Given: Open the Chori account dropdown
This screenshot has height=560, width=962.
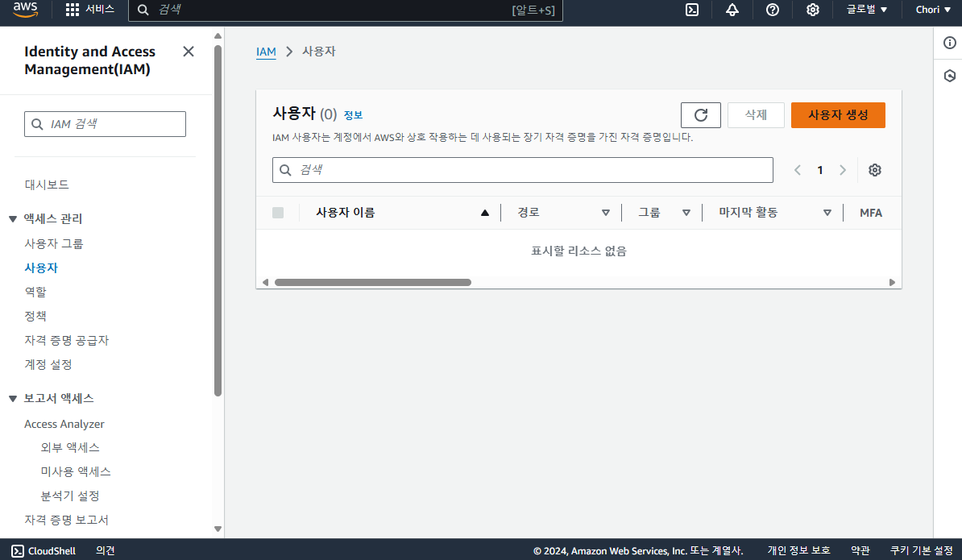Looking at the screenshot, I should click(933, 10).
